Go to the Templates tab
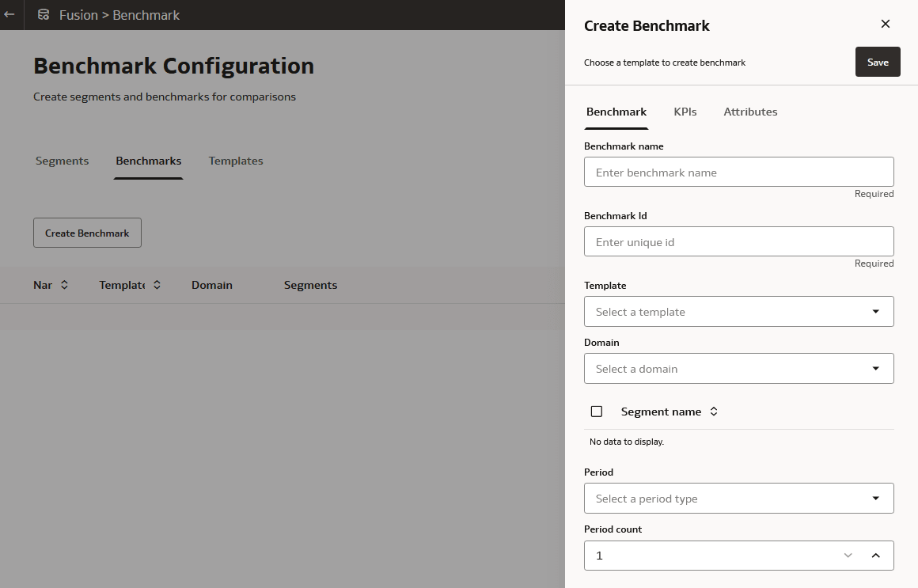This screenshot has height=588, width=918. tap(236, 161)
